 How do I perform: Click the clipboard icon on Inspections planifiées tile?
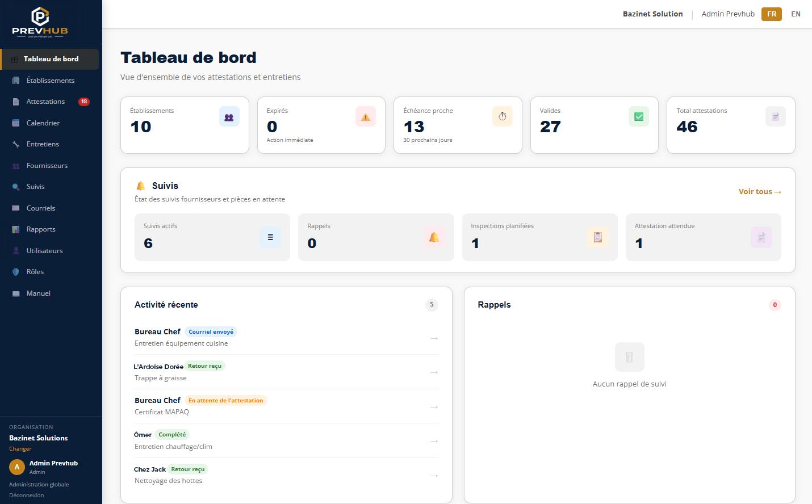(598, 237)
